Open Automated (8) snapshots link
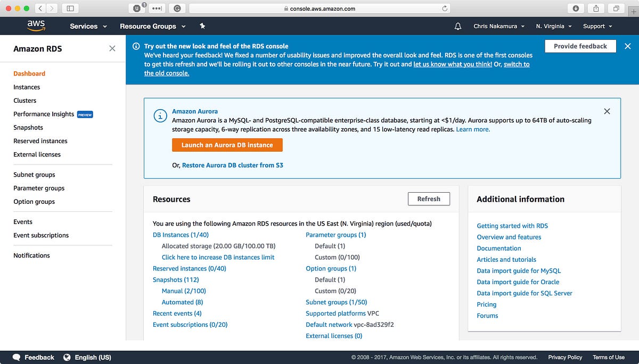This screenshot has width=639, height=364. coord(182,302)
